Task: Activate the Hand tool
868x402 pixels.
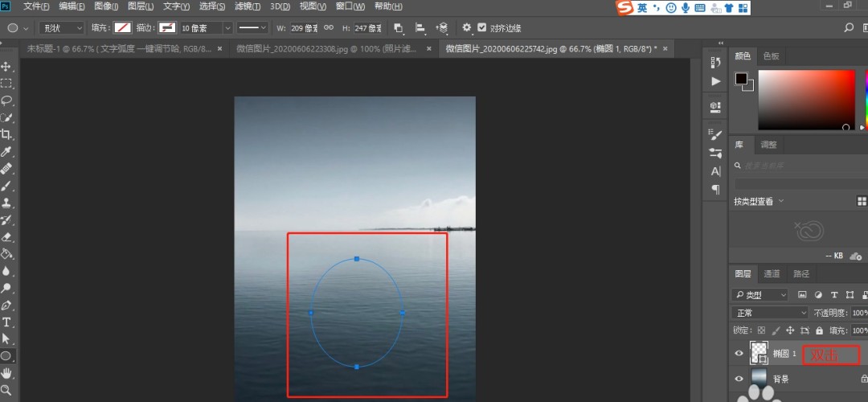Action: coord(6,373)
